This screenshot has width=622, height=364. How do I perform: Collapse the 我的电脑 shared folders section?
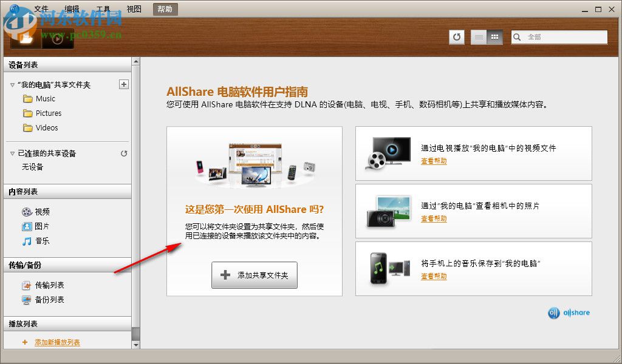(x=13, y=85)
